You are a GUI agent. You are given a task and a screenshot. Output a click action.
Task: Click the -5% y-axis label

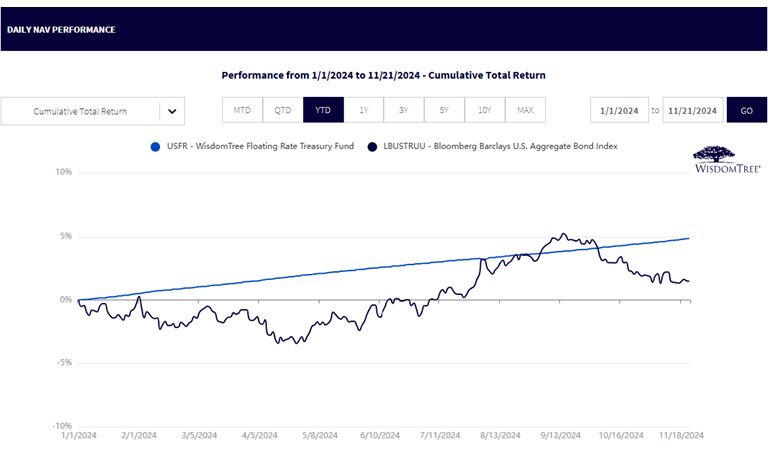coord(65,362)
